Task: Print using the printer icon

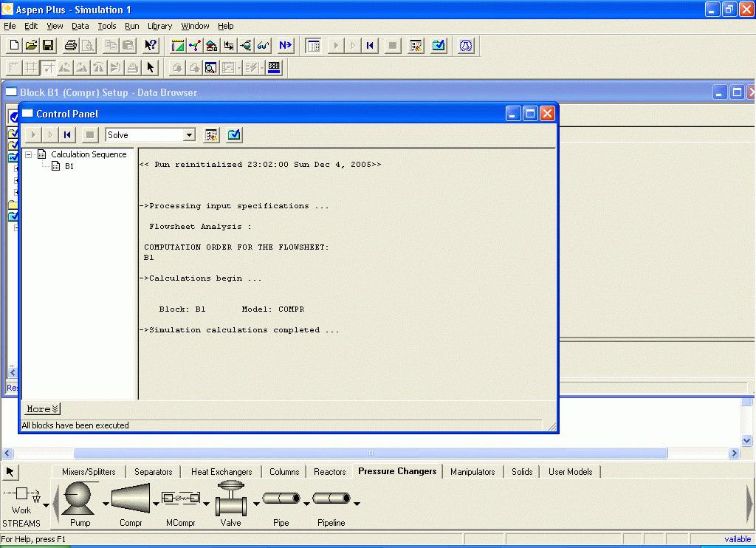Action: [70, 45]
